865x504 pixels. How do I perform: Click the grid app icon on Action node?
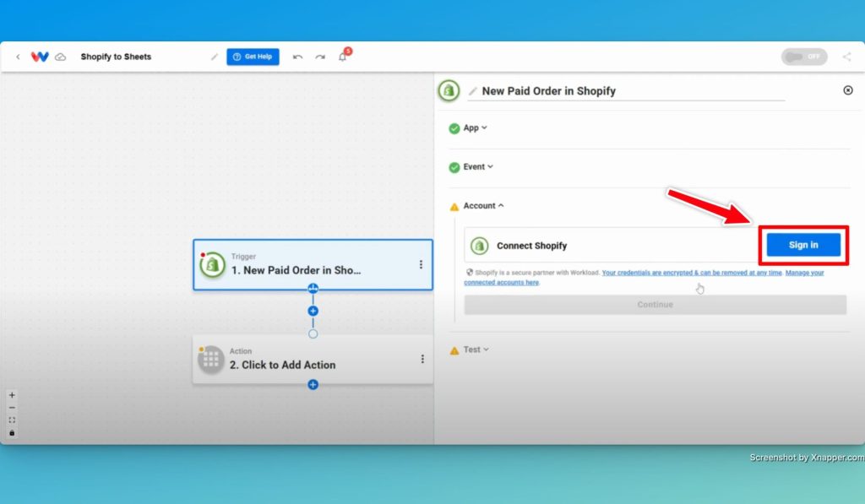pos(210,360)
